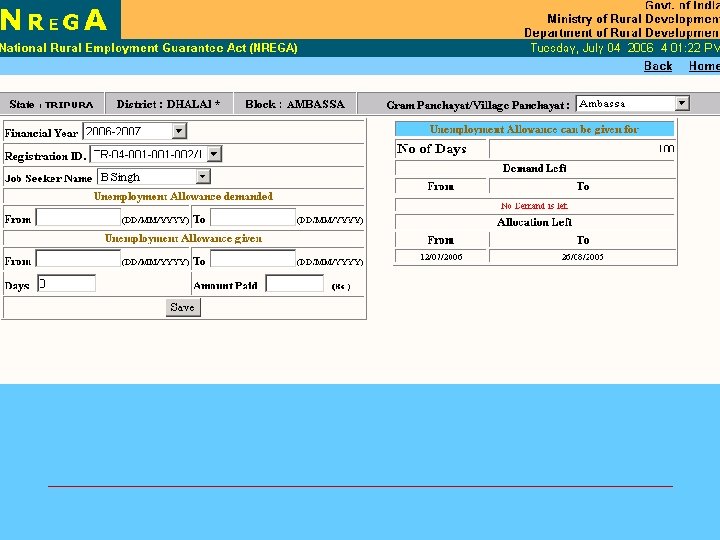Click the Save button
The width and height of the screenshot is (720, 540).
(183, 307)
